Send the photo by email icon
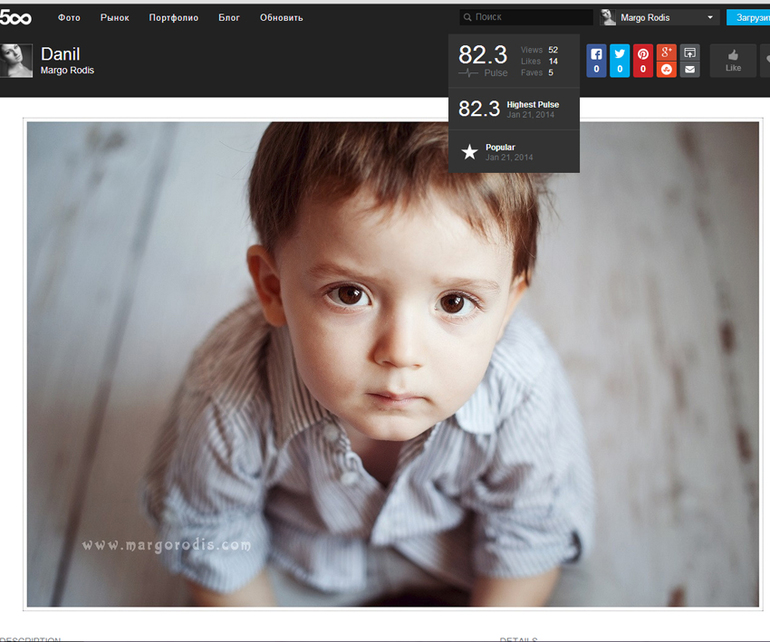770x642 pixels. 689,69
